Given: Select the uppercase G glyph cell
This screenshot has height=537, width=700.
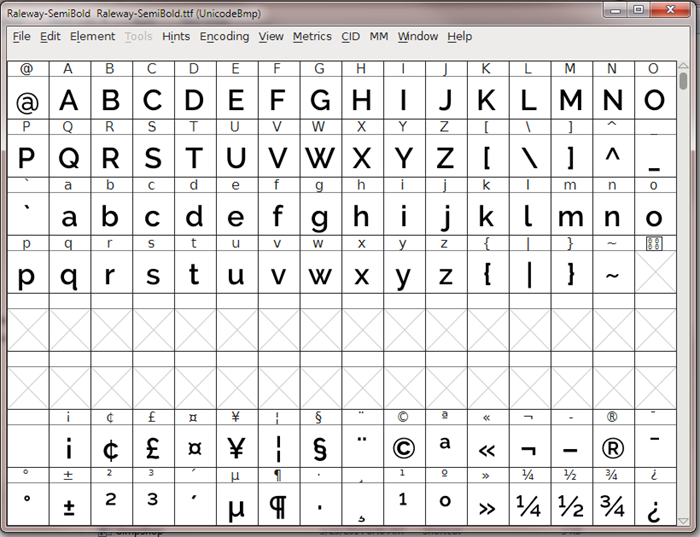Looking at the screenshot, I should click(x=321, y=98).
